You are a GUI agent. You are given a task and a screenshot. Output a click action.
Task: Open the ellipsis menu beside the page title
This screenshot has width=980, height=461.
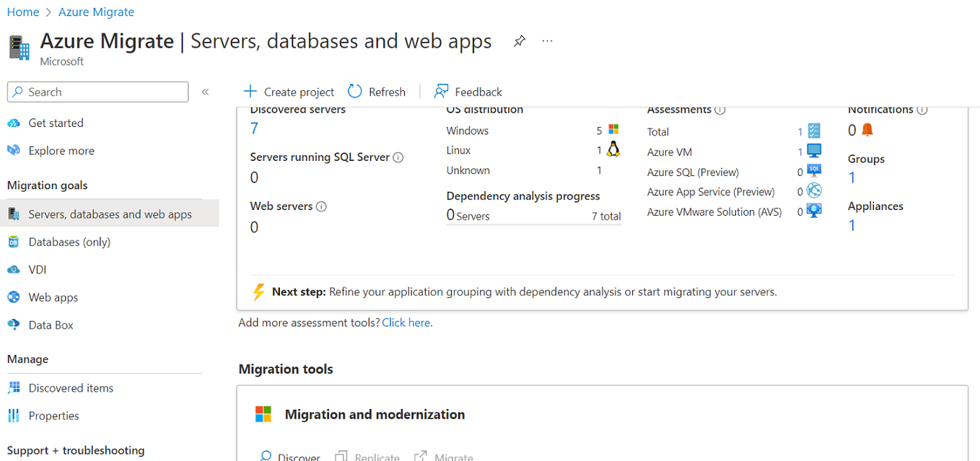point(546,41)
